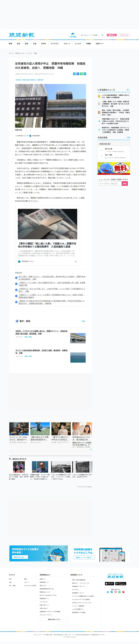
Task: Open the #贈収賄 tag
Action: point(18,80)
